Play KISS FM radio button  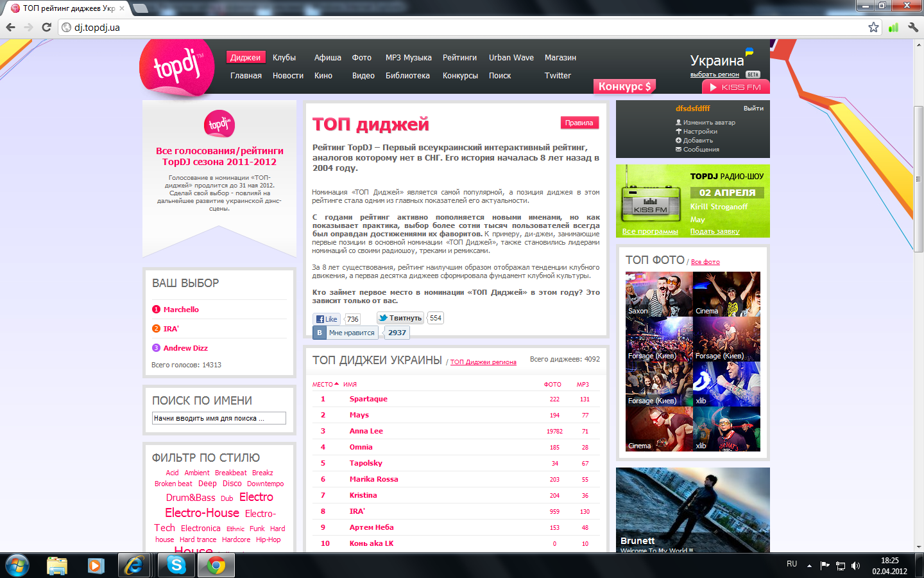coord(735,87)
